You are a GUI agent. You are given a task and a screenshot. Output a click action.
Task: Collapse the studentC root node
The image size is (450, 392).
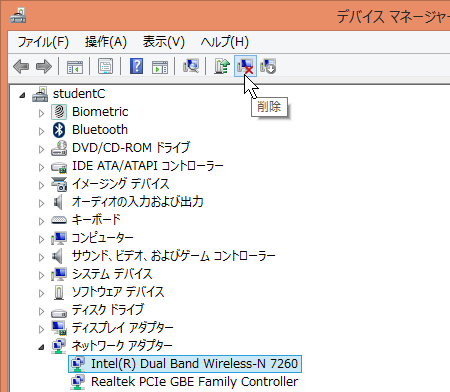tap(22, 95)
